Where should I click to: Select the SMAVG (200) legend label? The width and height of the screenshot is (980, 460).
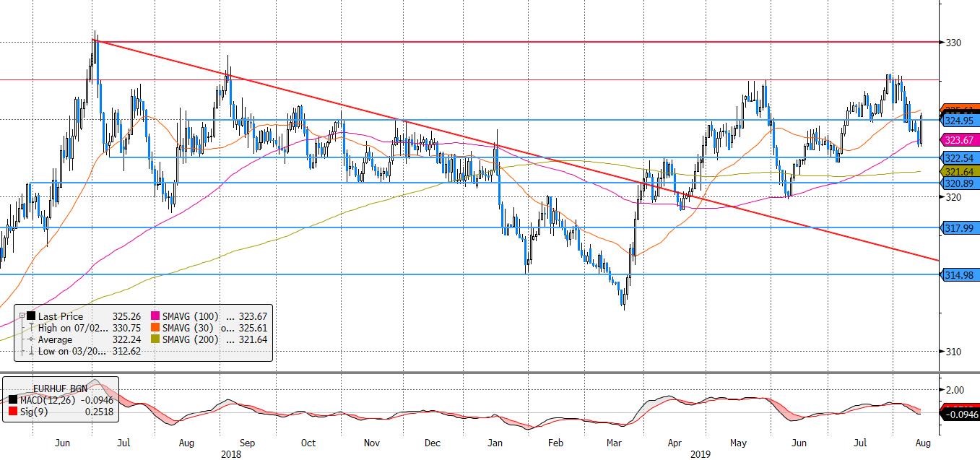click(x=190, y=339)
